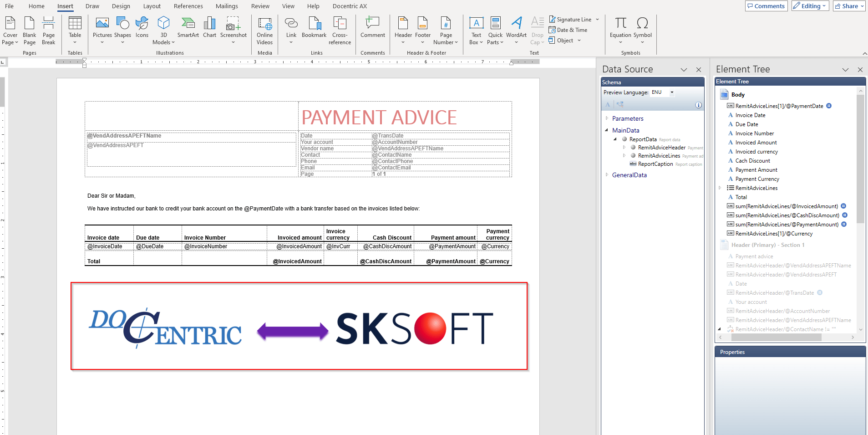Switch to the Mailings tab
The width and height of the screenshot is (868, 435).
point(227,6)
